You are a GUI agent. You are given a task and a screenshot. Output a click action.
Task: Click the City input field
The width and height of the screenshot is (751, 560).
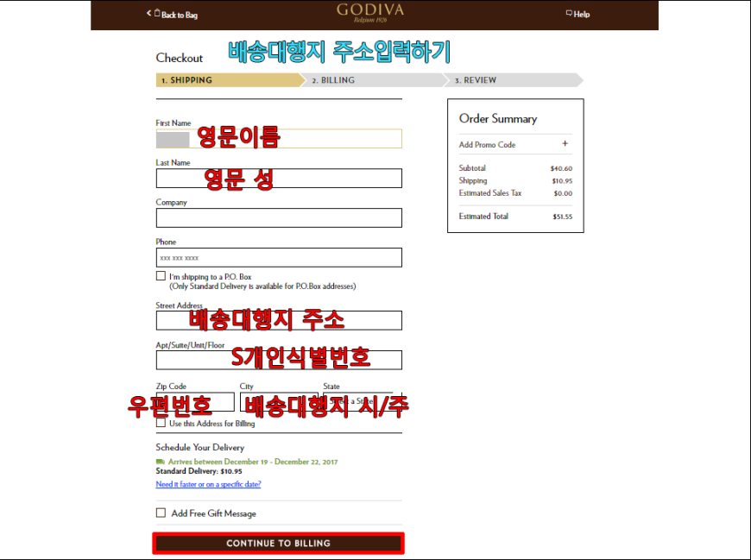point(279,401)
